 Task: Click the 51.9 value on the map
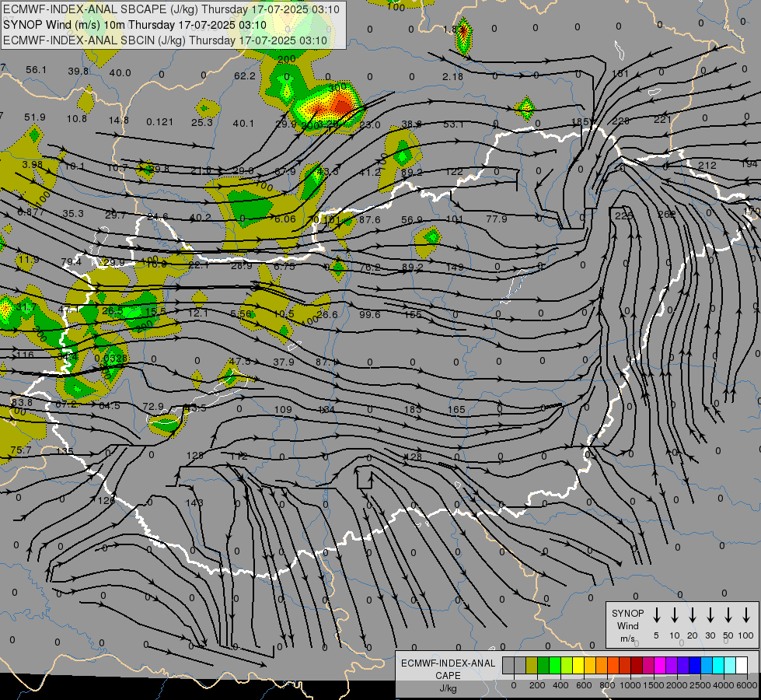tap(34, 117)
